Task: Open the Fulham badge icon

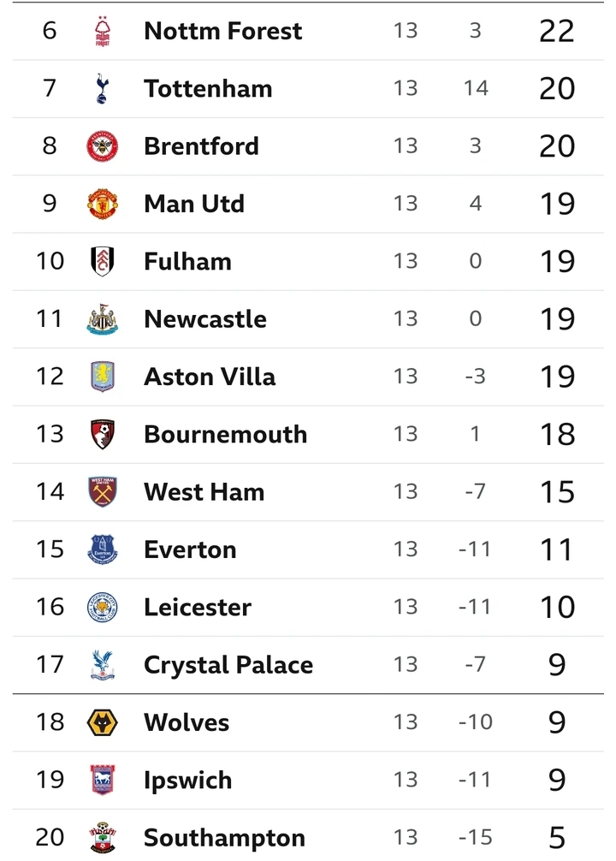Action: 103,261
